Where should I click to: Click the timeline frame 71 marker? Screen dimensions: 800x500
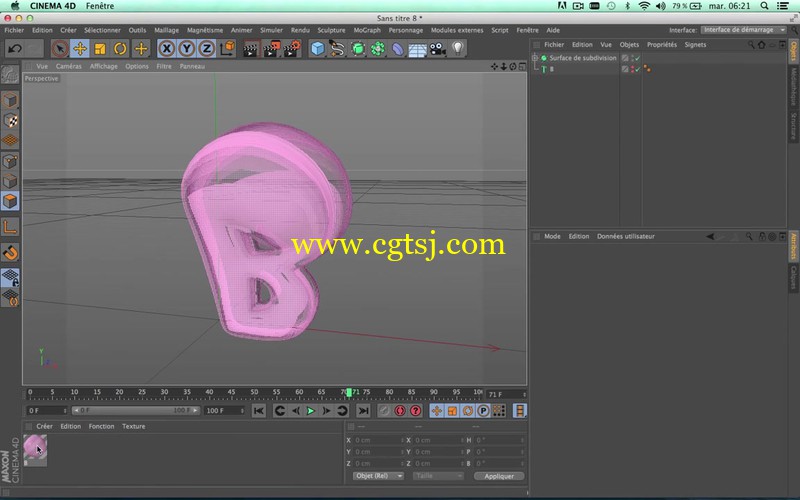point(349,392)
